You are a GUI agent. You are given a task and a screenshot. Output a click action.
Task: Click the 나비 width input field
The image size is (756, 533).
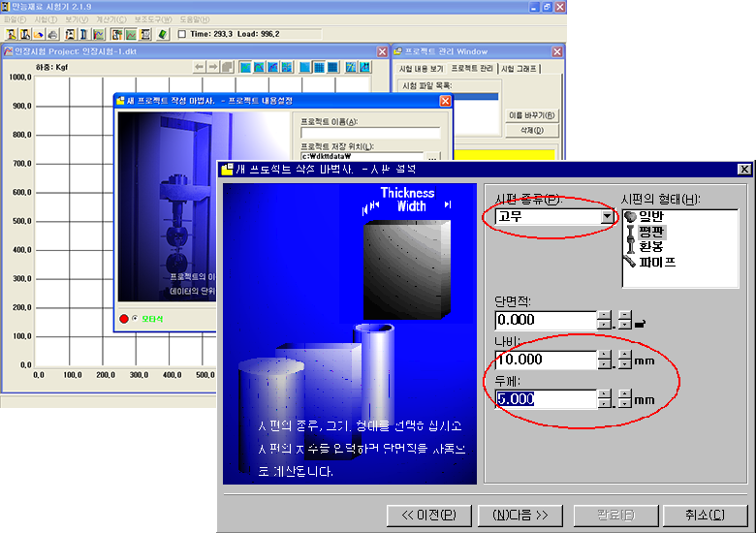pos(544,360)
